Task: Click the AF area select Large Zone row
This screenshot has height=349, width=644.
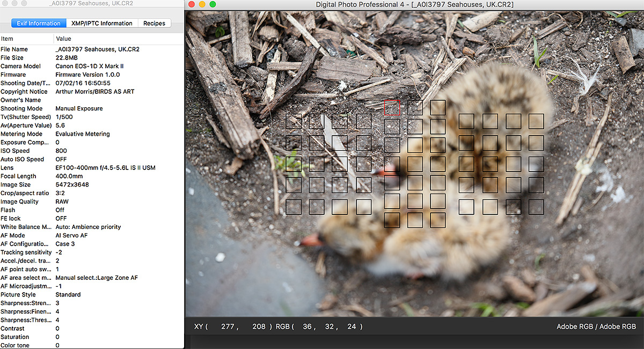Action: point(92,278)
